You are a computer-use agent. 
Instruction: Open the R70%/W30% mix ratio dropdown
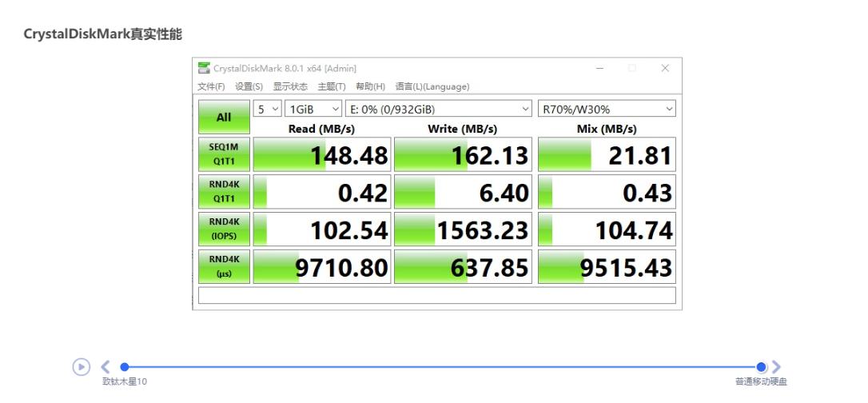pos(607,109)
